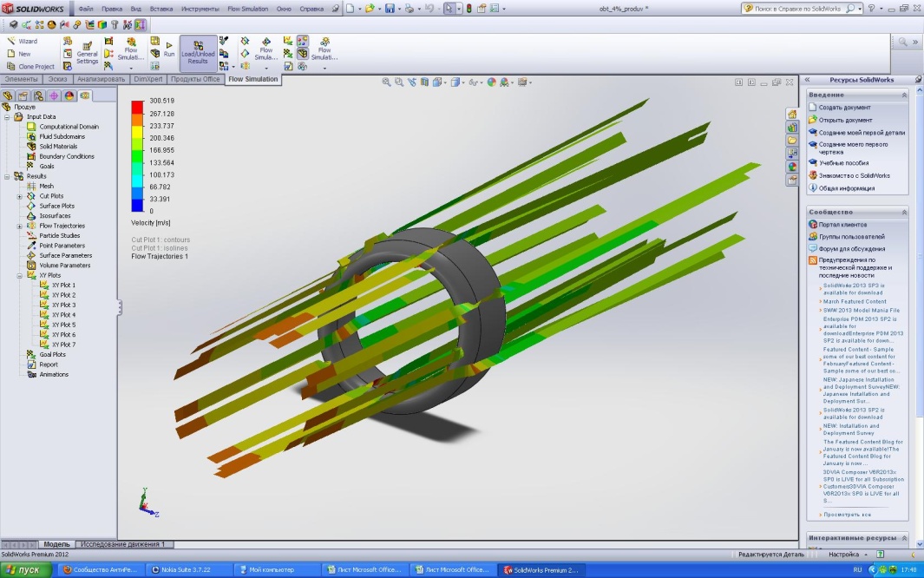Click Load/Unload Results
Viewport: 924px width, 578px height.
pos(198,53)
